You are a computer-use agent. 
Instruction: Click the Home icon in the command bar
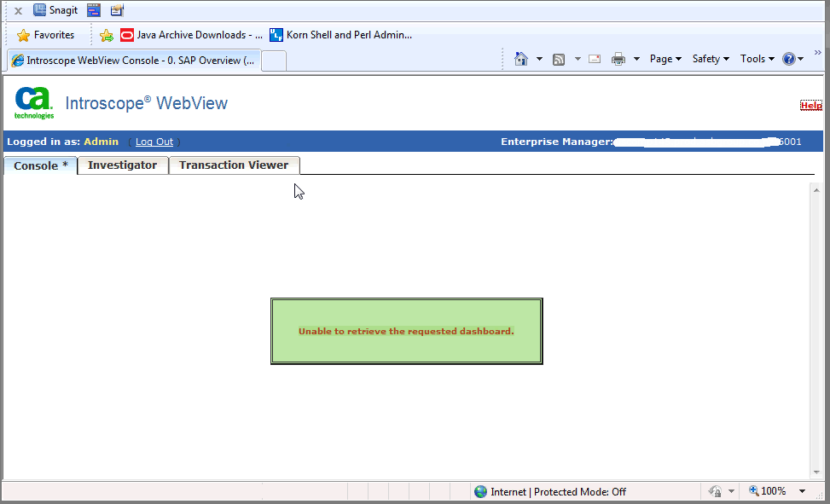click(x=521, y=59)
